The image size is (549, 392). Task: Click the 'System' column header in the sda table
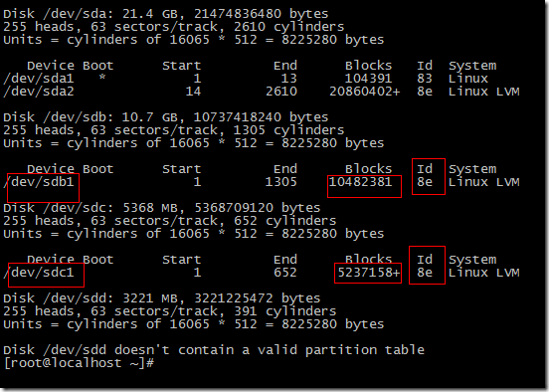click(472, 66)
